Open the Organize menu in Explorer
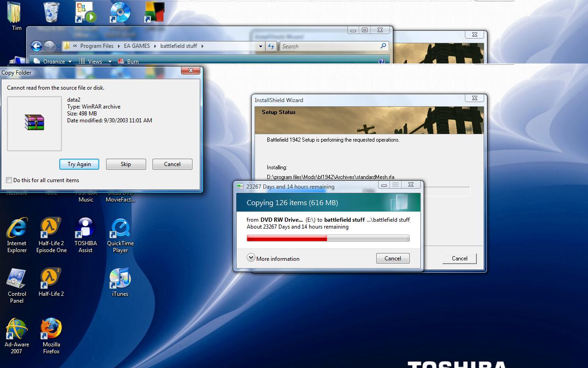Viewport: 588px width, 368px height. tap(53, 61)
